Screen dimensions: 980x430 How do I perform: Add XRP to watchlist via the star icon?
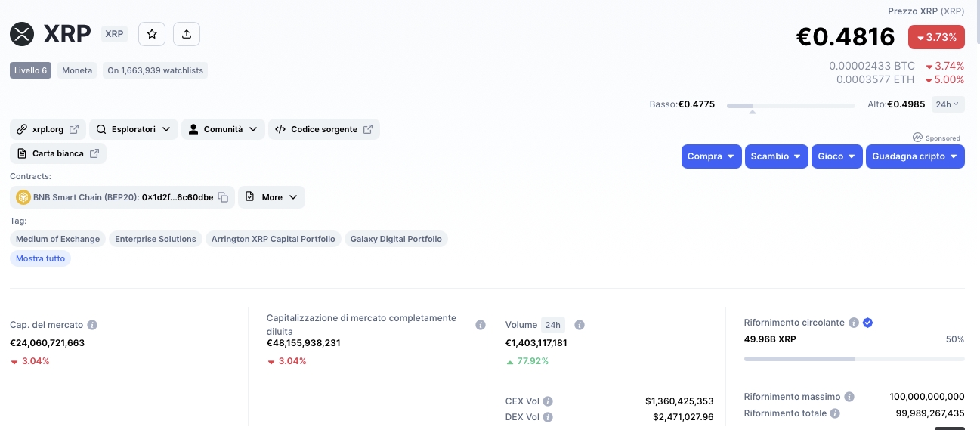(x=152, y=34)
